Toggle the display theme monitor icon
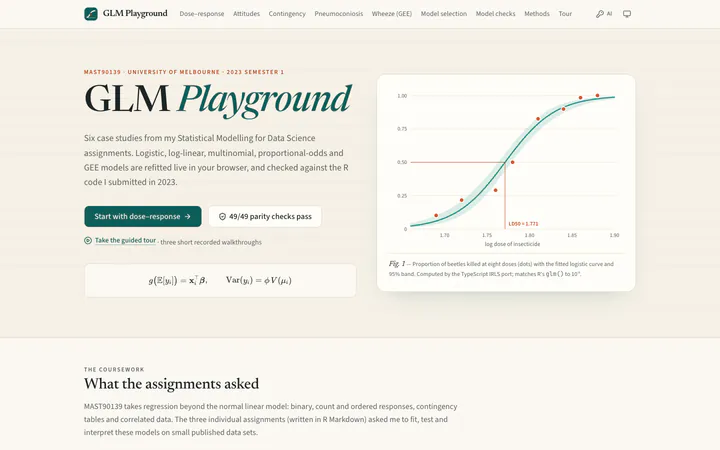 point(627,14)
